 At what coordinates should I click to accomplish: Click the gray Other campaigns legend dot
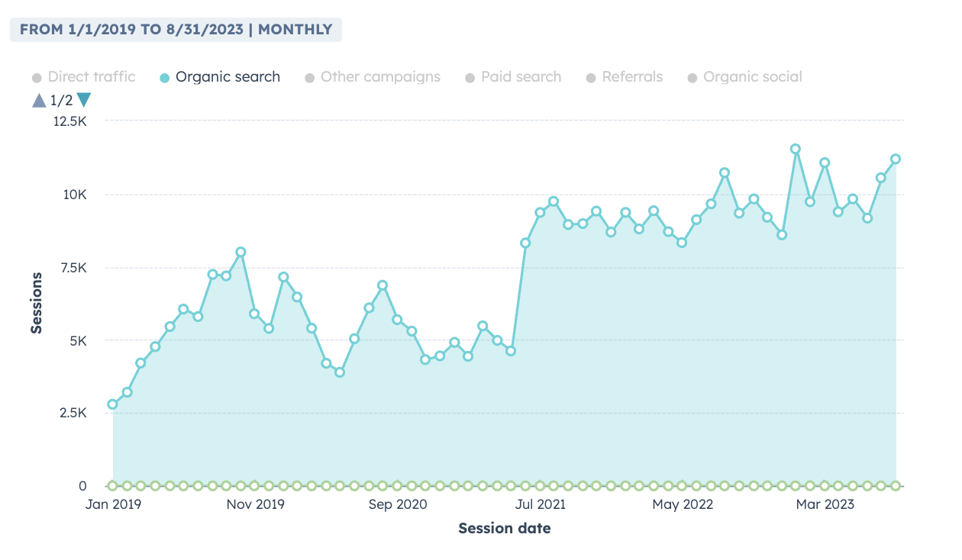click(309, 78)
